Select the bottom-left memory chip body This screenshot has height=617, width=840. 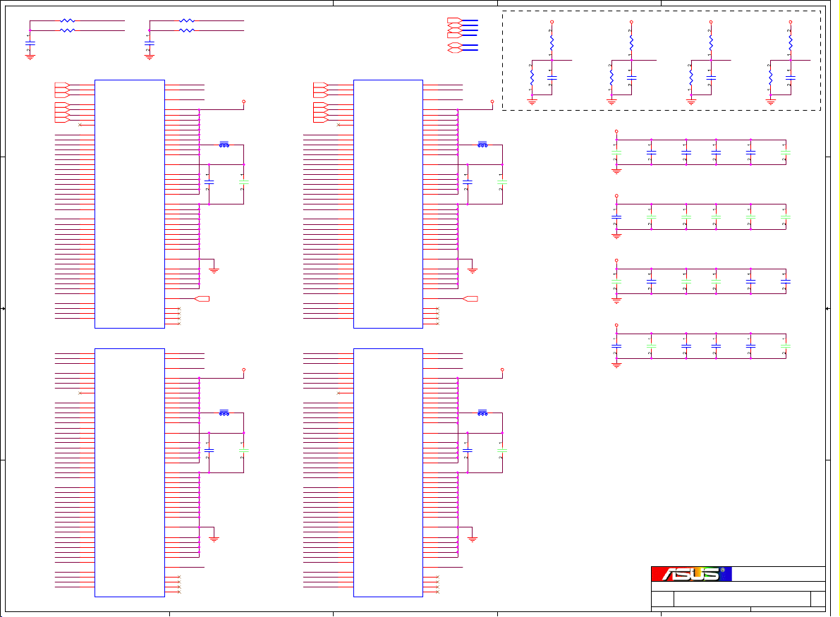[130, 472]
